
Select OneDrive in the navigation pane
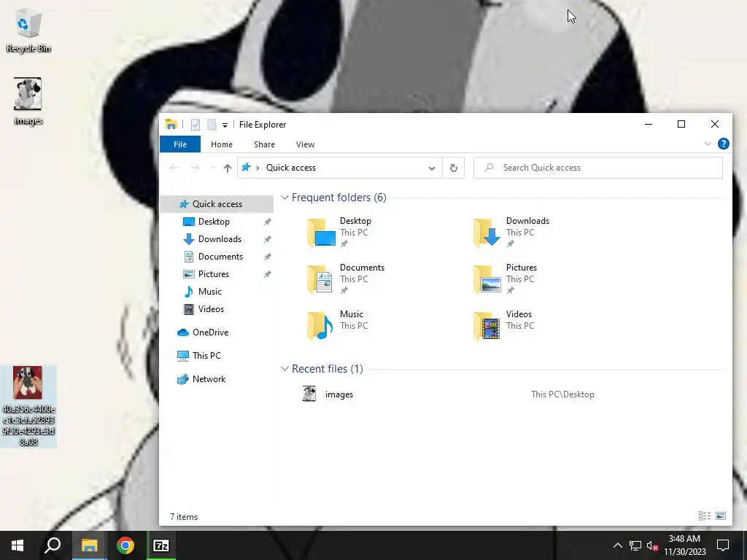pos(210,332)
